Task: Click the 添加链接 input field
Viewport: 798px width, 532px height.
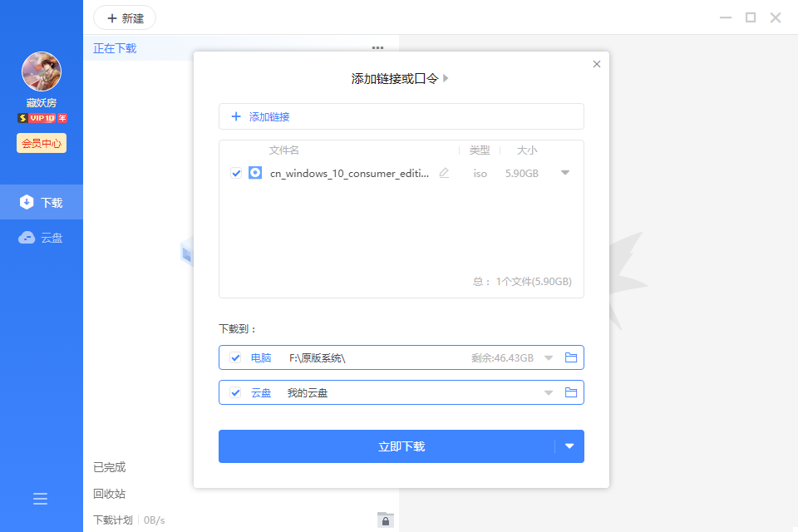Action: tap(401, 116)
